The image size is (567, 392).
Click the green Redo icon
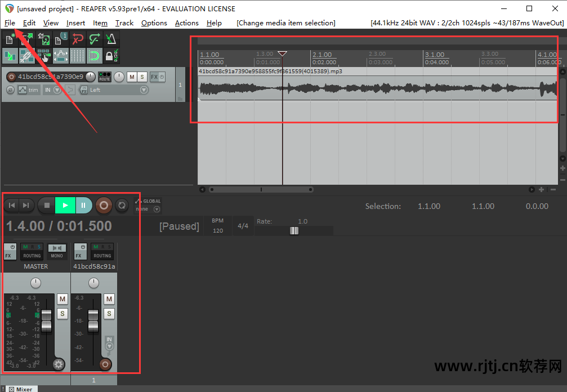[95, 39]
